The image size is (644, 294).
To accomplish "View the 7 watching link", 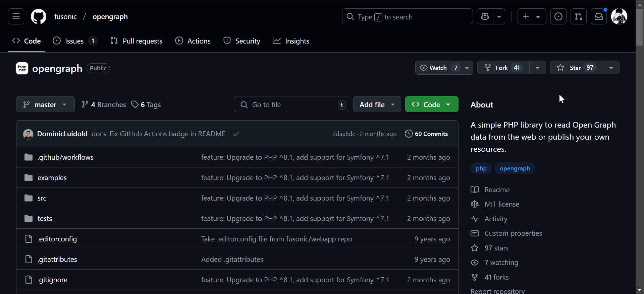I will (x=494, y=262).
